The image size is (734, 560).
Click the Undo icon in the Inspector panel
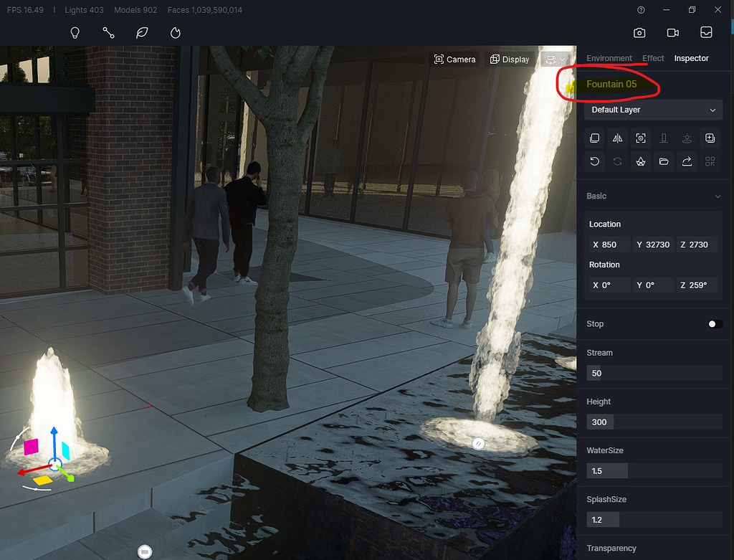594,161
